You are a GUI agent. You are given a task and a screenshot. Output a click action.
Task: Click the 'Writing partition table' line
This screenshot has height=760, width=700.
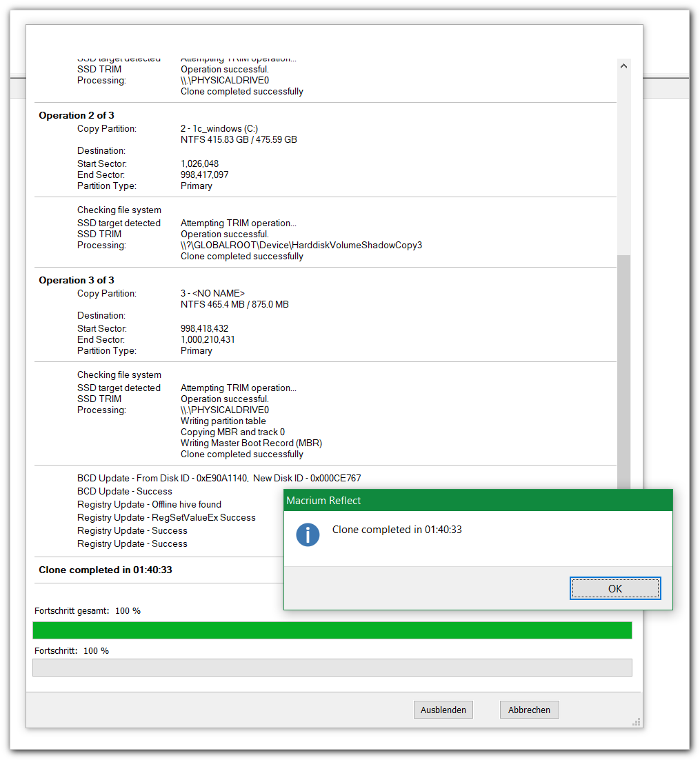point(223,421)
